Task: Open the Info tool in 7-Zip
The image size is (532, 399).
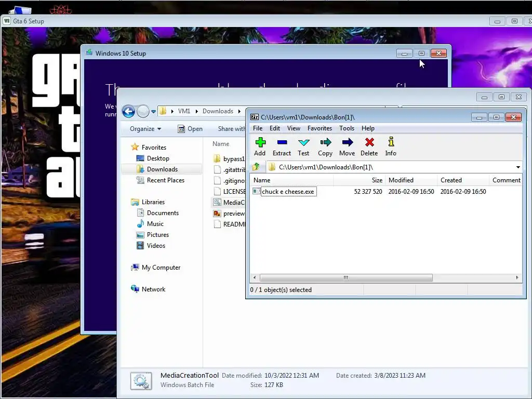Action: coord(391,147)
